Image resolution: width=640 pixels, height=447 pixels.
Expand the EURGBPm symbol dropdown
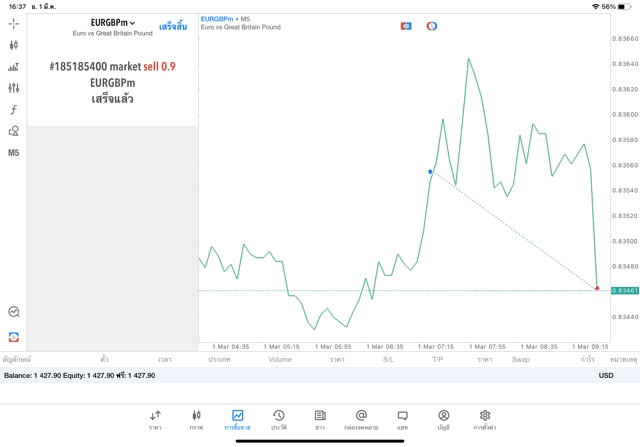[x=112, y=22]
